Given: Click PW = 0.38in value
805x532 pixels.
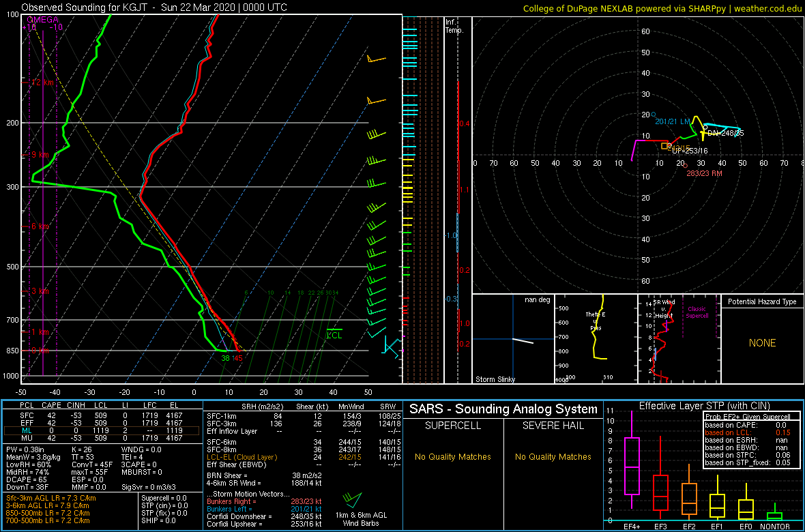Looking at the screenshot, I should click(26, 450).
